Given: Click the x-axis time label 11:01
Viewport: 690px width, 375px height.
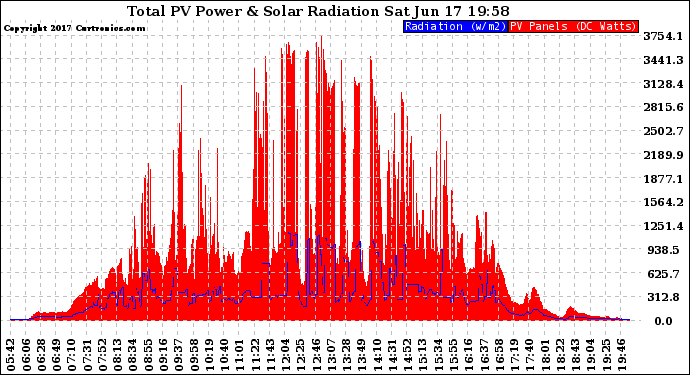Looking at the screenshot, I should coord(239,355).
